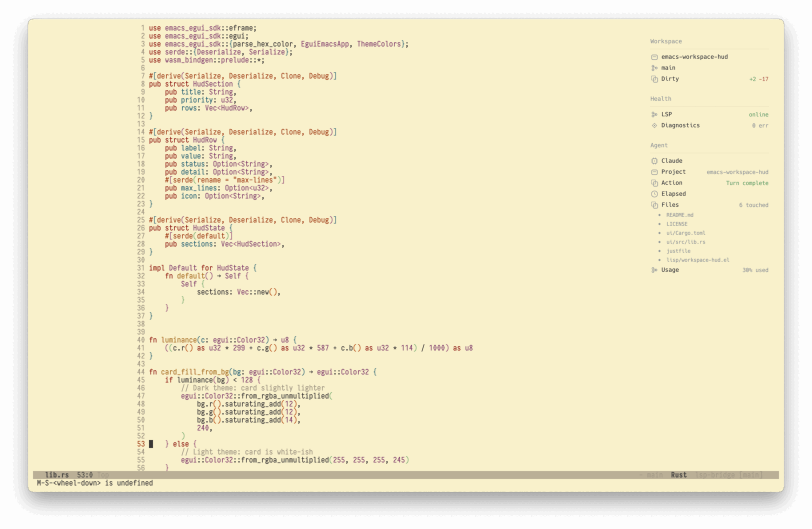Open lisp/workspace-hud.el from the files list
812x529 pixels.
[x=697, y=260]
